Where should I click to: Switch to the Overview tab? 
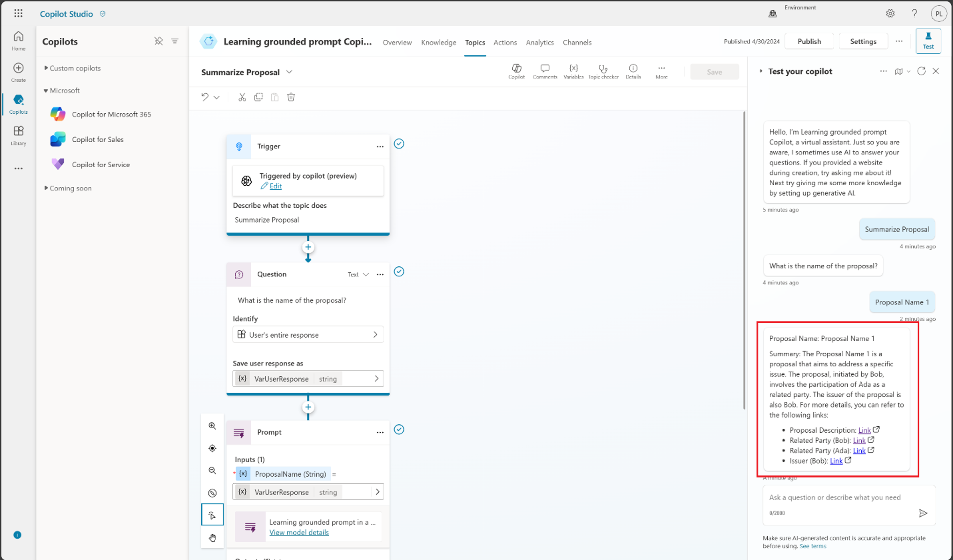[x=397, y=42]
